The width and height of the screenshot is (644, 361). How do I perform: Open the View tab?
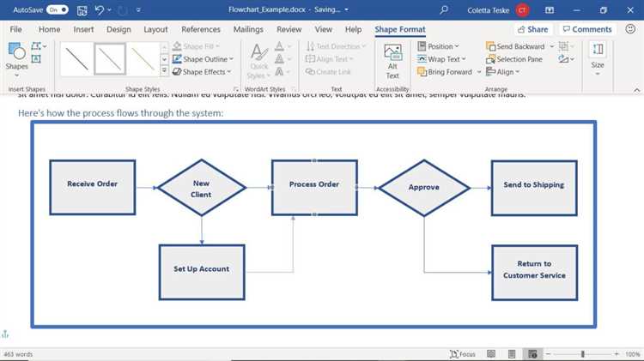323,29
